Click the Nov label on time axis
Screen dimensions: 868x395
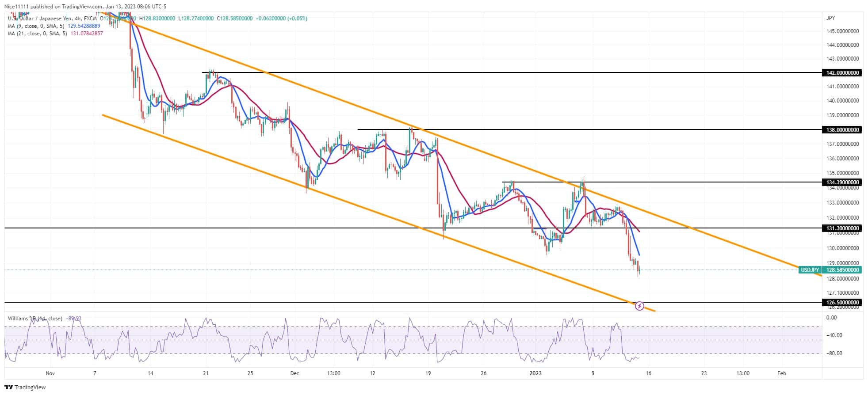50,373
